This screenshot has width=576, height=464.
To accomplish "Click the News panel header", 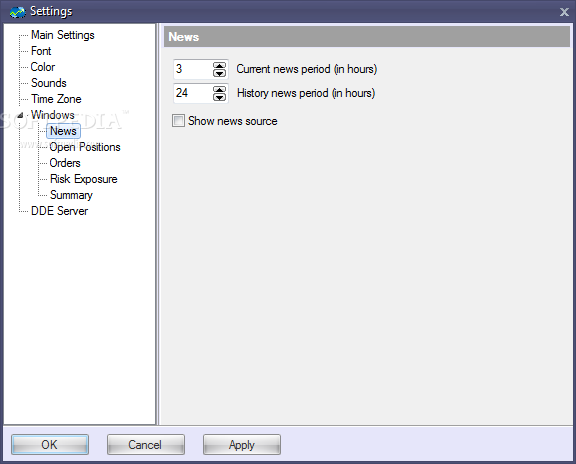I will coord(367,37).
